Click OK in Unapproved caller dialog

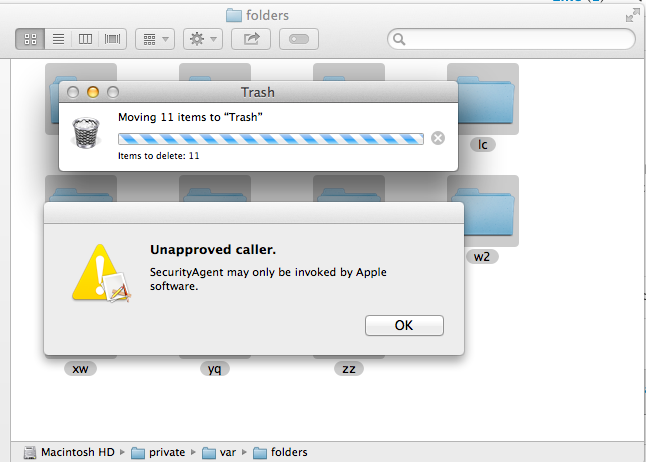point(404,325)
